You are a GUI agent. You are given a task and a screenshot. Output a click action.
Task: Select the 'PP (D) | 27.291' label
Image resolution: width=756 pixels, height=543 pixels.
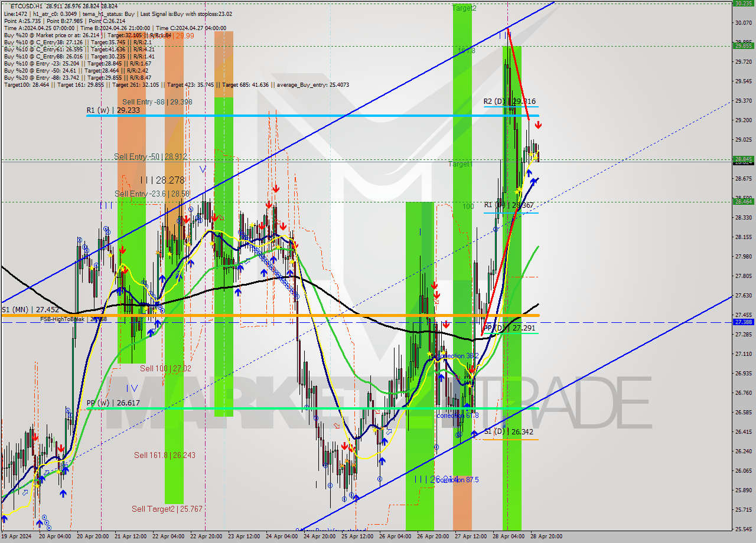coord(510,327)
